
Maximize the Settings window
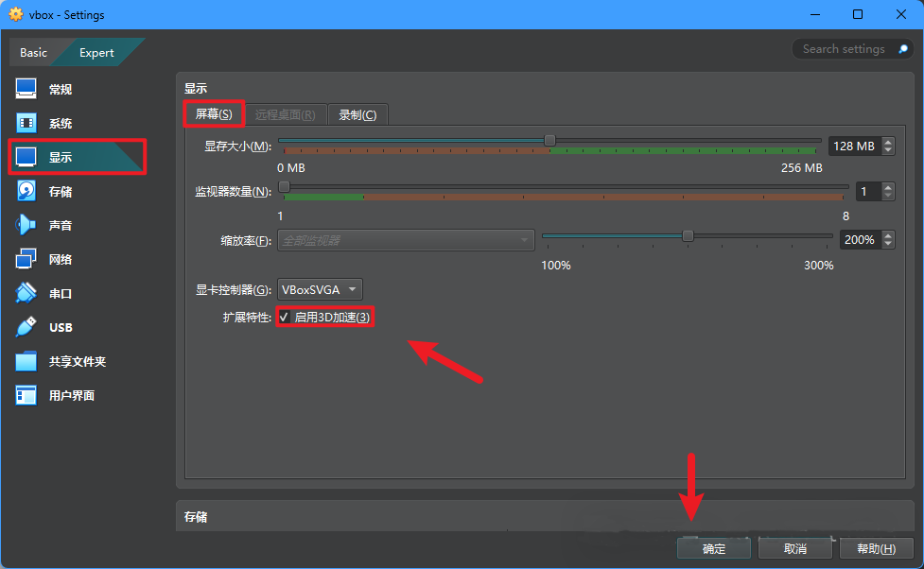click(x=858, y=14)
